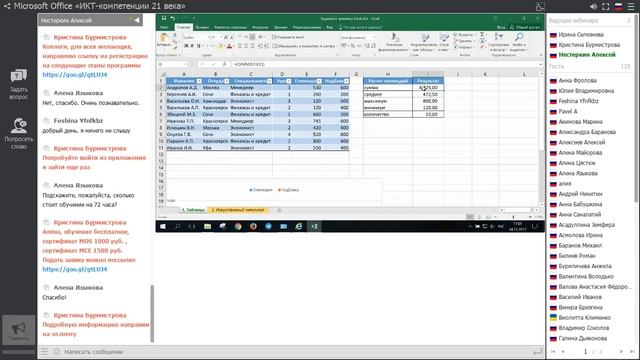
Task: Open the webinar hamburger menu
Action: coord(631,7)
